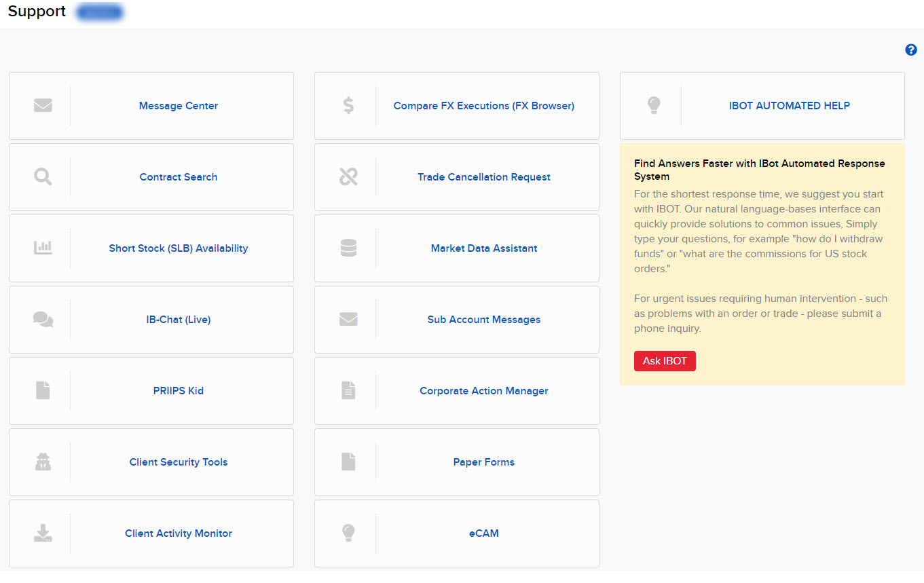Viewport: 924px width, 583px height.
Task: Click the Client Activity Monitor download icon
Action: click(x=43, y=533)
